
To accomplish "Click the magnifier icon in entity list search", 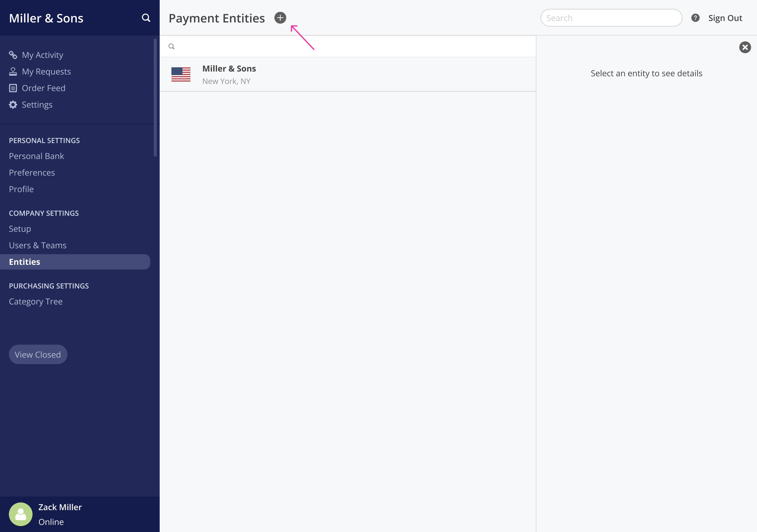I will point(172,46).
